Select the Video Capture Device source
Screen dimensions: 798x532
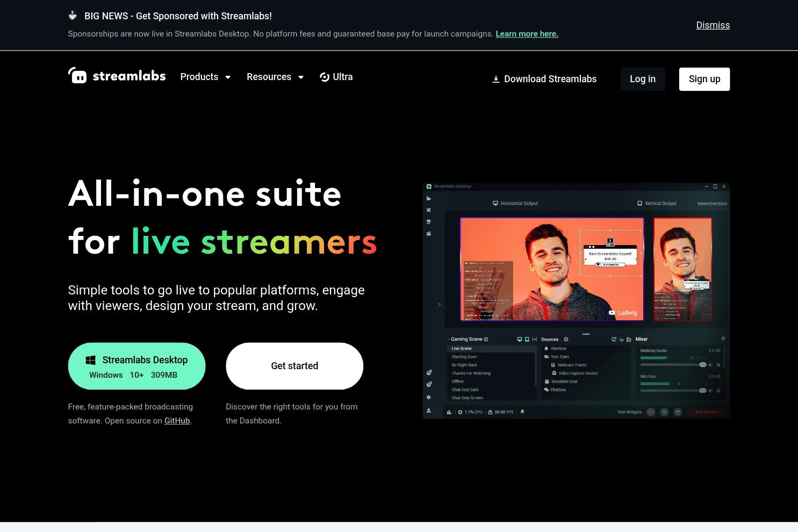pyautogui.click(x=574, y=373)
